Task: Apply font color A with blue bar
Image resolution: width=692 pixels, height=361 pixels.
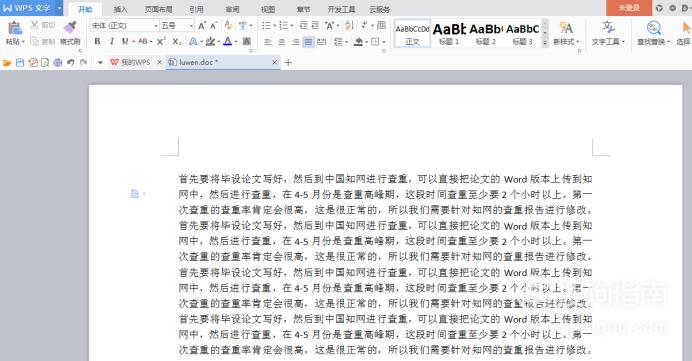Action: click(x=227, y=41)
